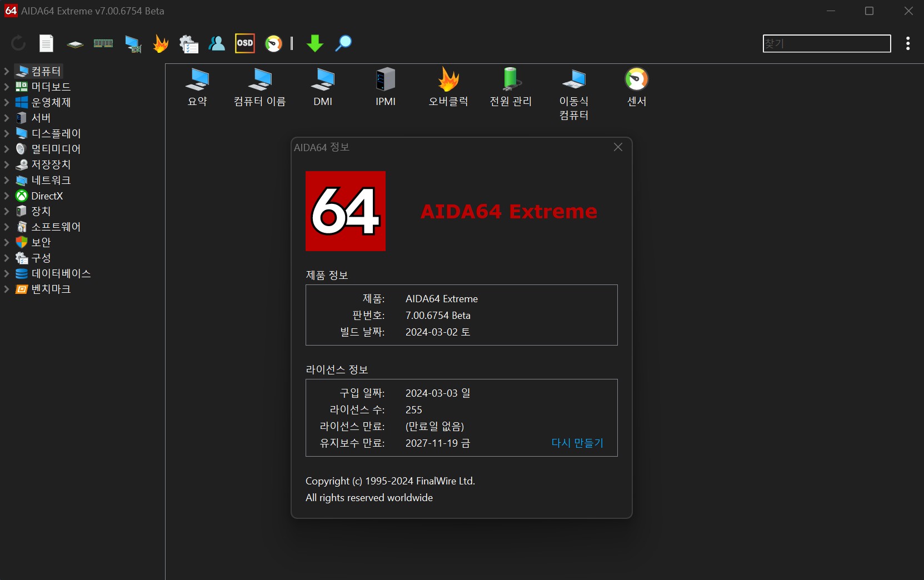Open the RAM module memory benchmark icon

coord(103,43)
